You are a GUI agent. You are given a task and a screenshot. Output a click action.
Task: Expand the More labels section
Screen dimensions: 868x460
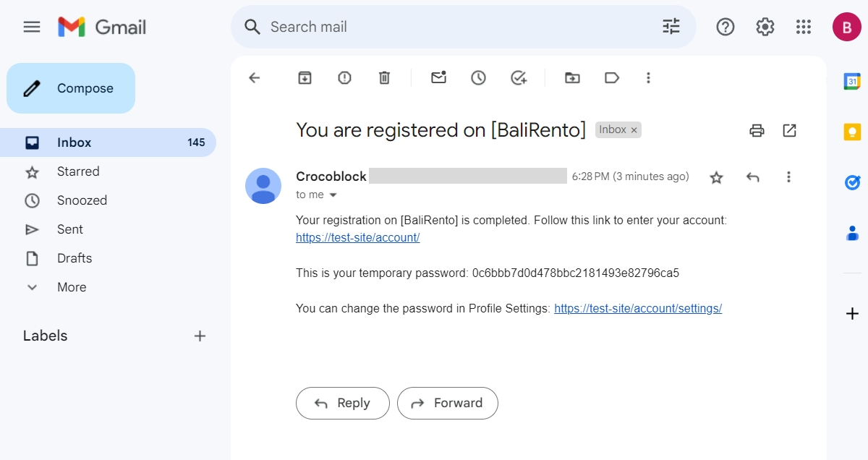pyautogui.click(x=71, y=287)
